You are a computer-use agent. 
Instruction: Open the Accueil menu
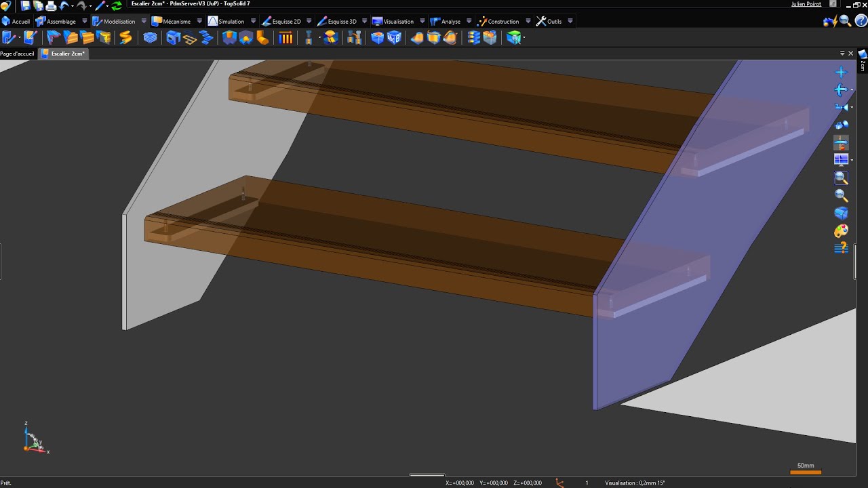point(16,21)
